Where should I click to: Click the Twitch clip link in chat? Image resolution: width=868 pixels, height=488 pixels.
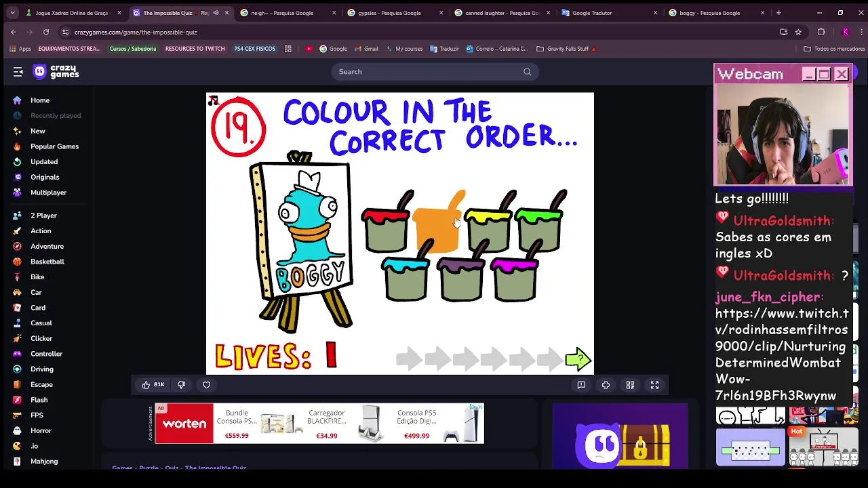point(782,354)
